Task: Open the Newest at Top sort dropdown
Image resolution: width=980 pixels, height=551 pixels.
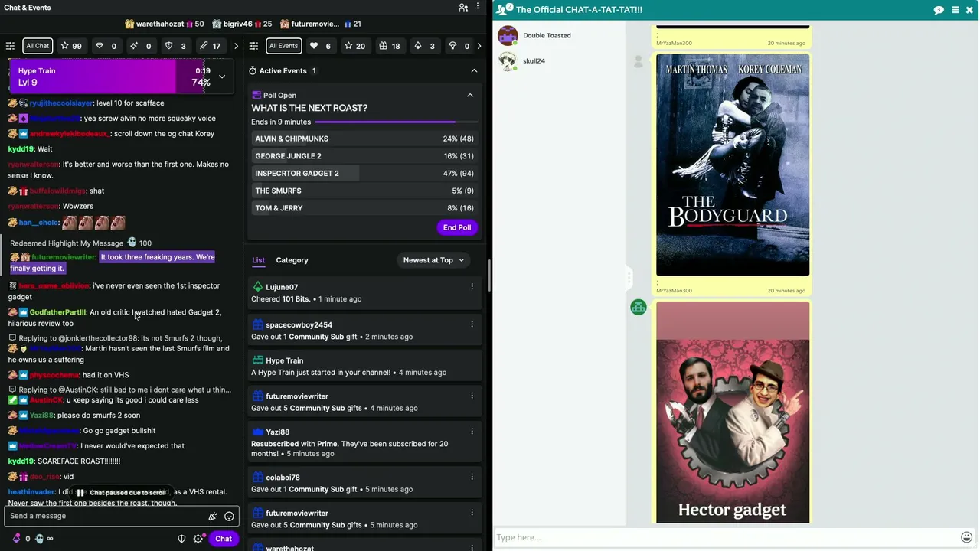Action: coord(433,260)
